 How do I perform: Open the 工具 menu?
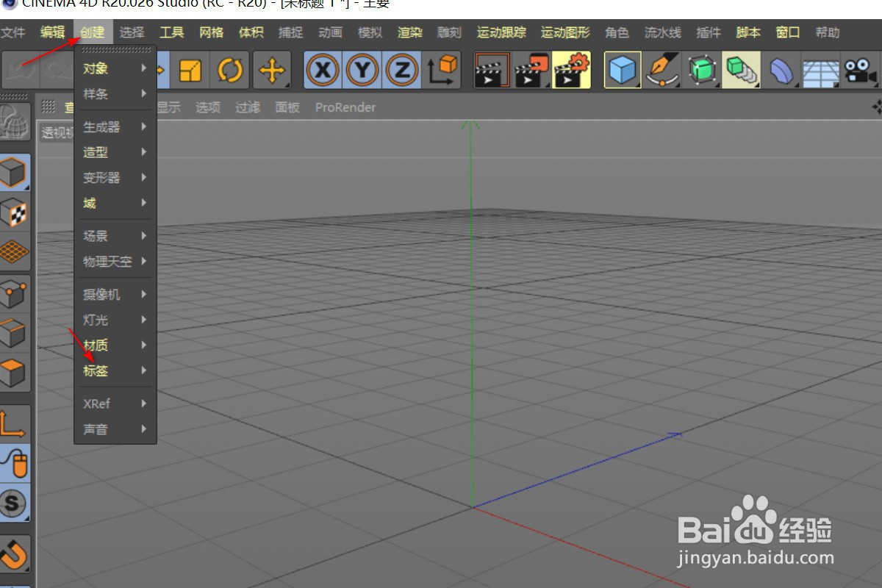tap(172, 32)
